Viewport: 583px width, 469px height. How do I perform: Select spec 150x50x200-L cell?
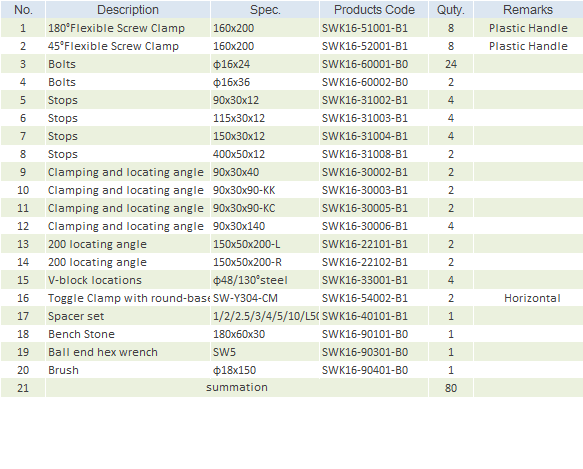click(265, 244)
